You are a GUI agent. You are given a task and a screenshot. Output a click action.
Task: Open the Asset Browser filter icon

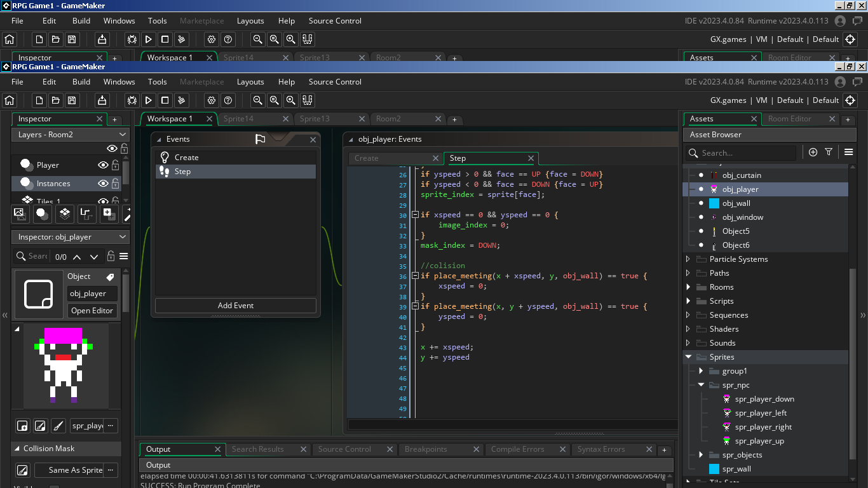tap(829, 152)
